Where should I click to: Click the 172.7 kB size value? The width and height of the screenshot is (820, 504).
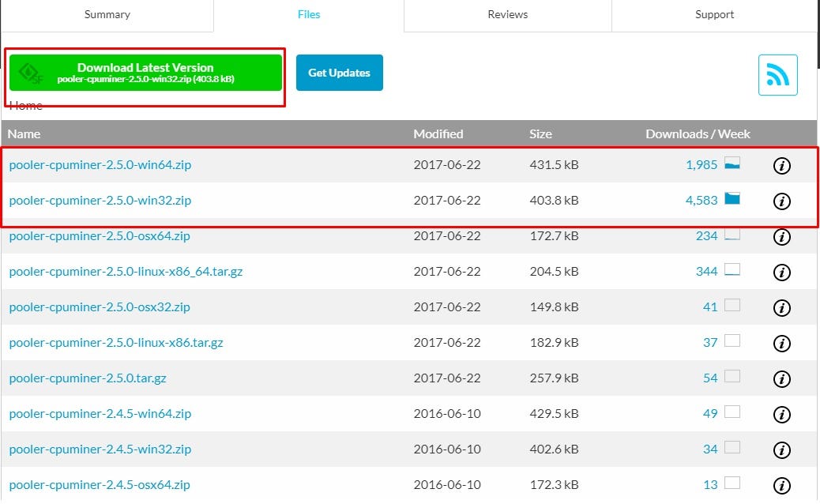(554, 235)
